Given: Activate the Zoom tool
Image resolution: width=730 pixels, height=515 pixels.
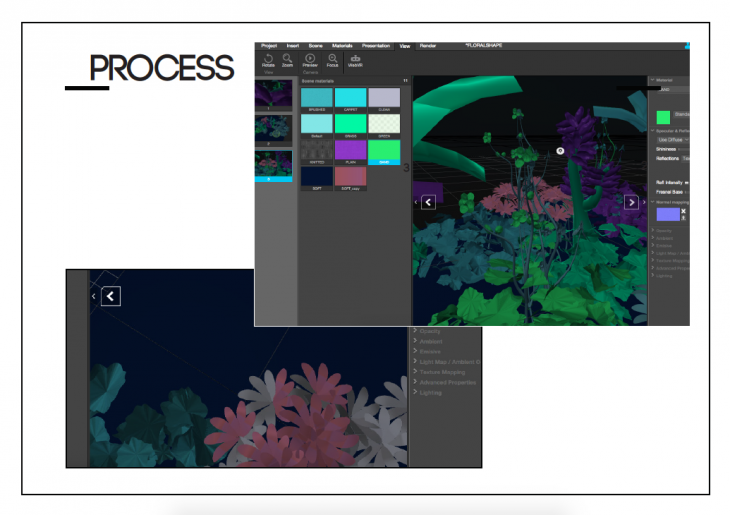Looking at the screenshot, I should pos(287,60).
